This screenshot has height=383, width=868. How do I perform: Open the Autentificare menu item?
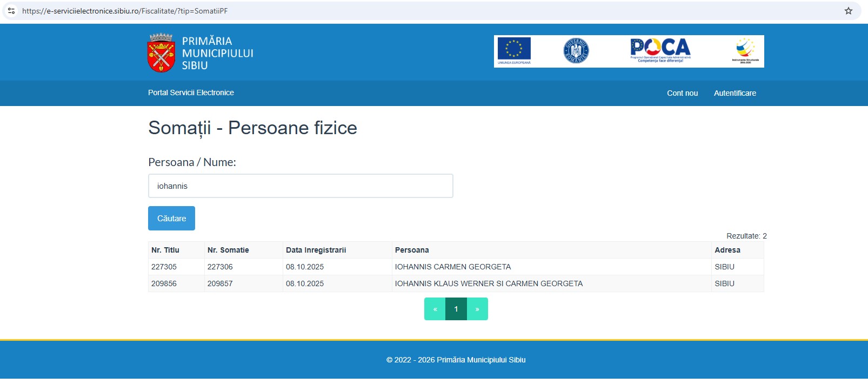point(735,93)
